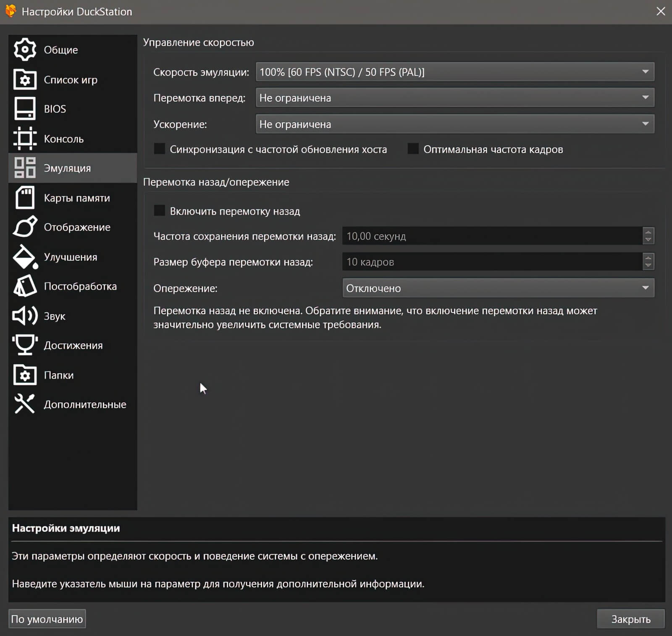
Task: Click the Эмуляция grid icon
Action: [25, 168]
